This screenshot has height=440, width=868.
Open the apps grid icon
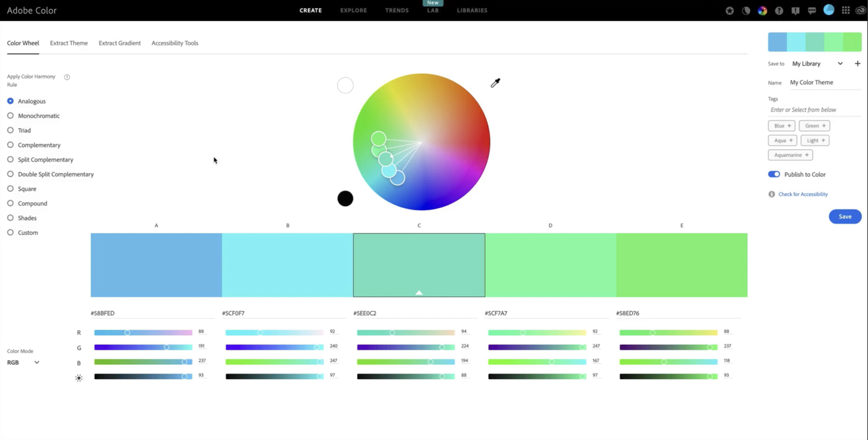click(x=846, y=10)
